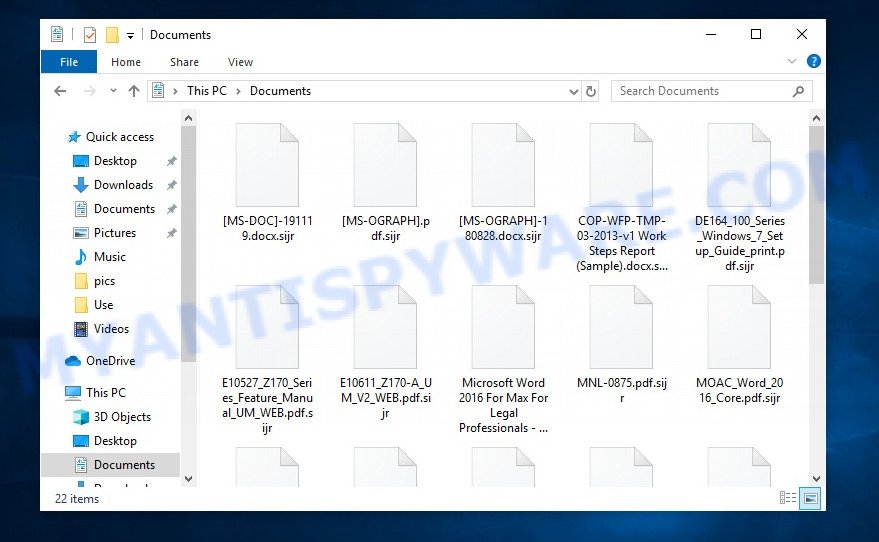Screen dimensions: 879x542
Task: Switch to the Home ribbon tab
Action: (126, 62)
